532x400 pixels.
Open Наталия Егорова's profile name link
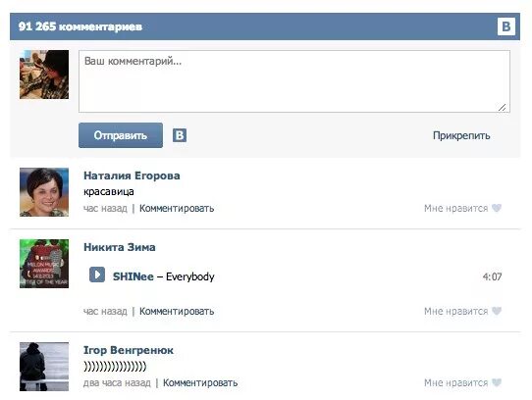132,175
